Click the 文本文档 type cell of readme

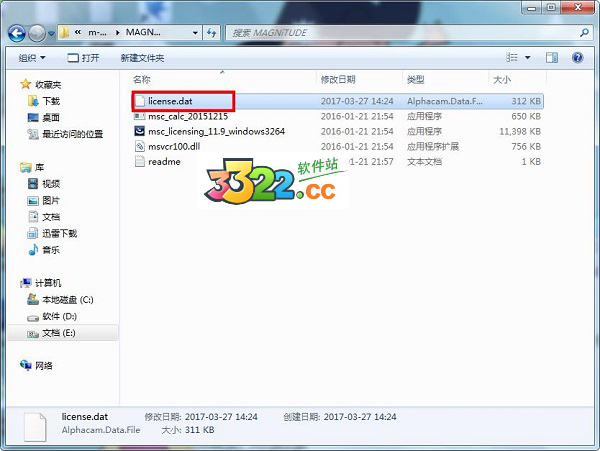click(x=424, y=162)
